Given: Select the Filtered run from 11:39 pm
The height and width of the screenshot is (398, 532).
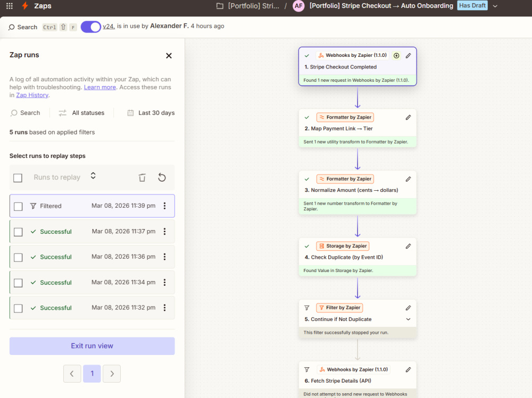Looking at the screenshot, I should coord(92,206).
